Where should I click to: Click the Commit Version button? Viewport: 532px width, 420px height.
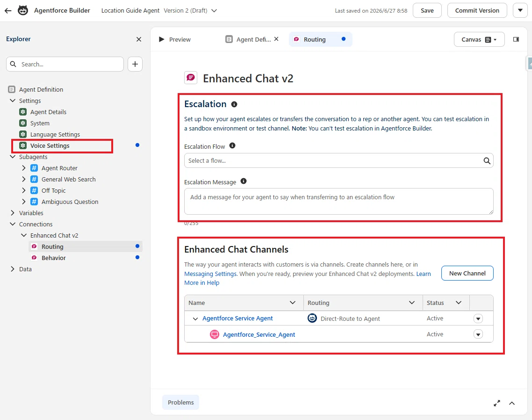tap(477, 10)
